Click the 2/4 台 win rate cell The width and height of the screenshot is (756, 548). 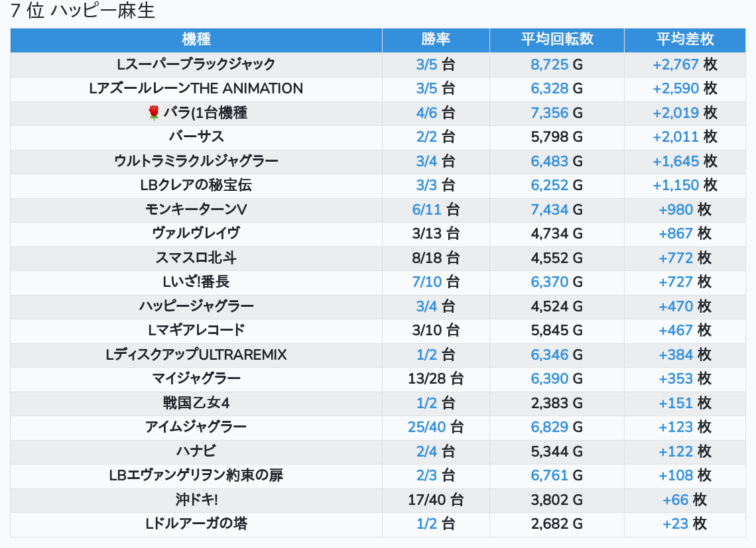(436, 452)
